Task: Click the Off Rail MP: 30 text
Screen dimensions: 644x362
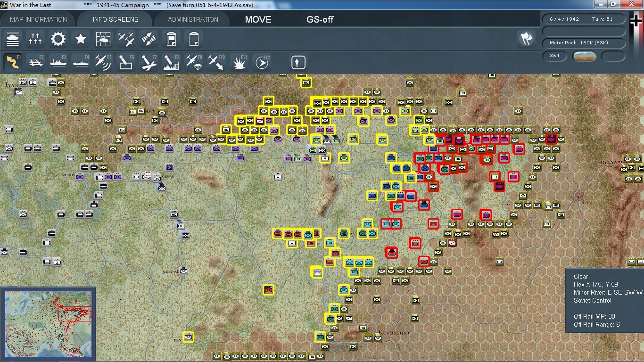Action: (594, 316)
